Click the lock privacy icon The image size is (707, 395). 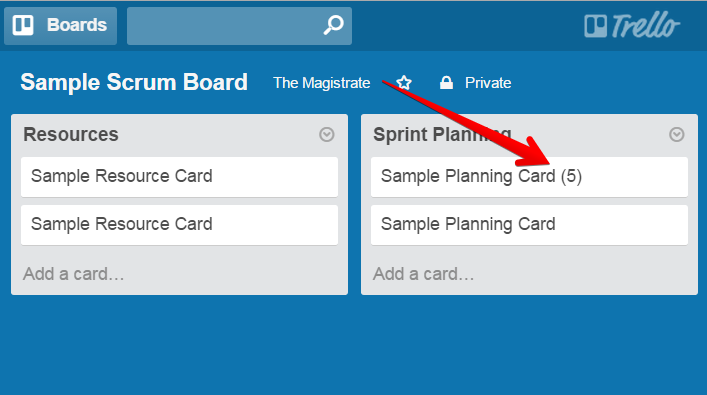446,83
